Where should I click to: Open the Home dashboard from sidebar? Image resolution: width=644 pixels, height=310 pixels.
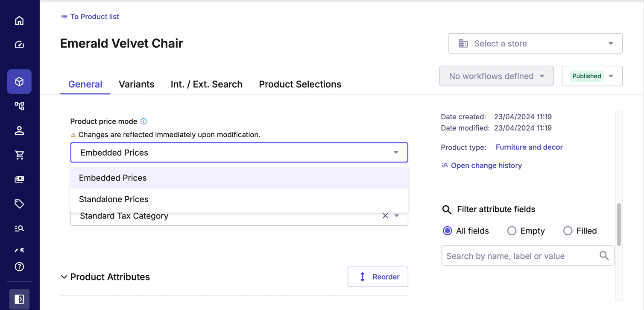tap(20, 20)
